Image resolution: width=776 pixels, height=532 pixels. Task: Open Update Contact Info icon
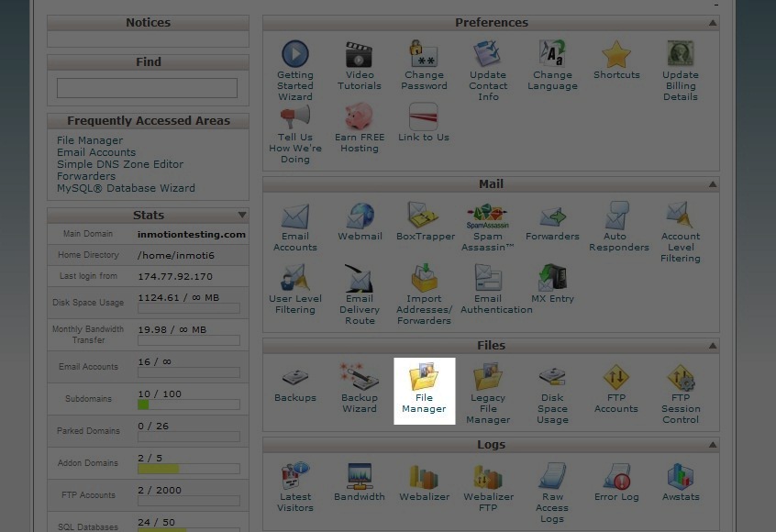(x=488, y=53)
